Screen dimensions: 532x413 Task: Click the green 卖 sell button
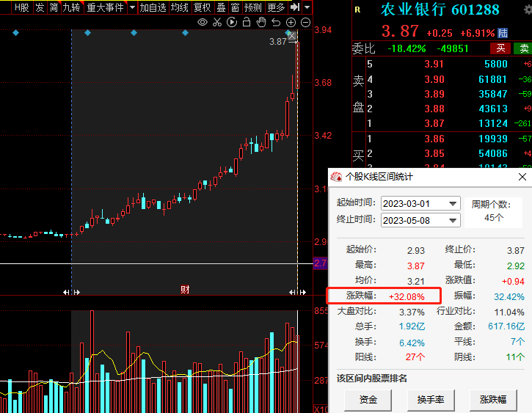pos(523,48)
